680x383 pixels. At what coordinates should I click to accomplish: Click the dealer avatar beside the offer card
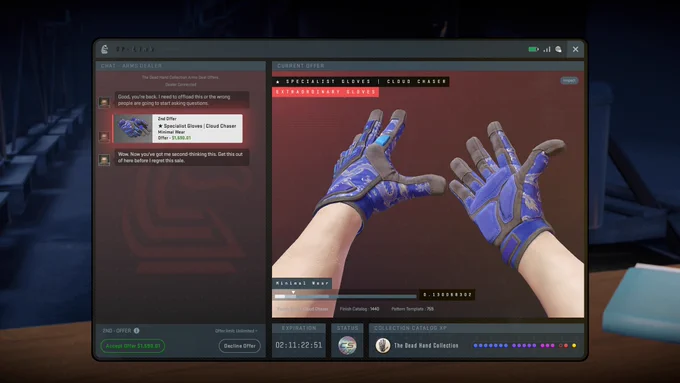104,137
